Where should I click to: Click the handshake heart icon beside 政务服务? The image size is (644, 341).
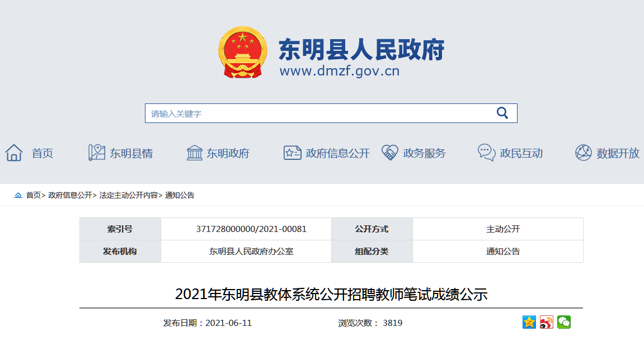pos(390,153)
